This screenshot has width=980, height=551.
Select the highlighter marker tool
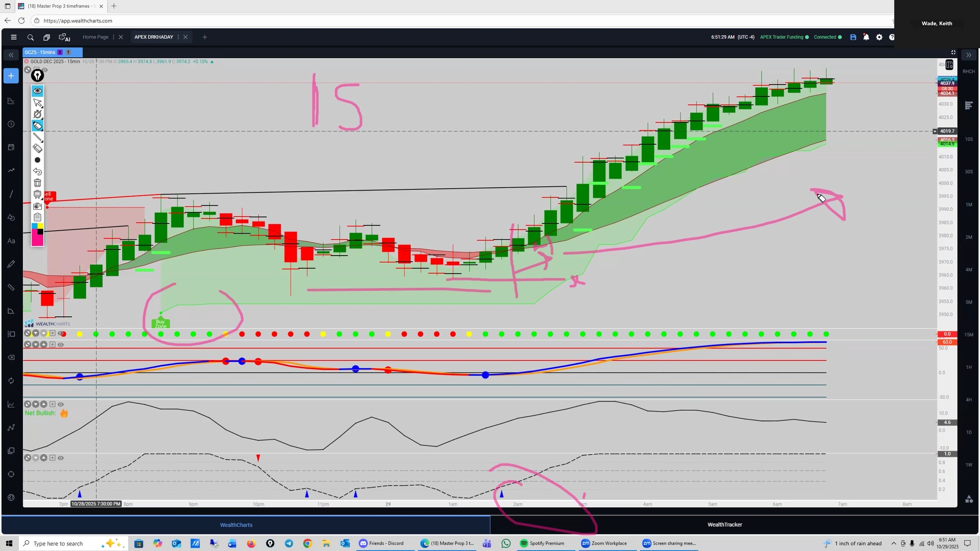click(x=37, y=126)
